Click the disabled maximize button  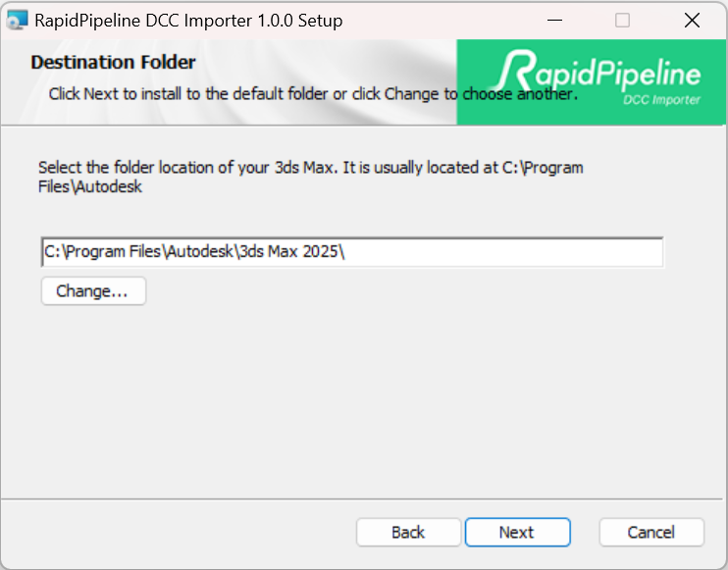(623, 21)
